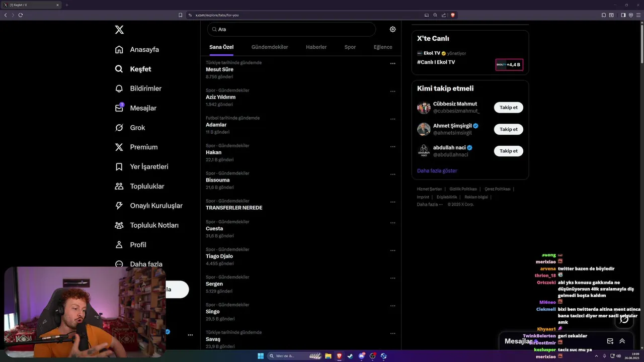
Task: Open more options for Tiago Djalo trend
Action: click(392, 250)
